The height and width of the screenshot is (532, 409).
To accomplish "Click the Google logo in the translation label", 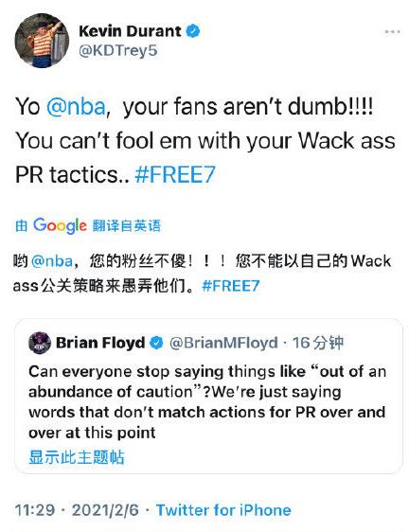I will tap(60, 225).
